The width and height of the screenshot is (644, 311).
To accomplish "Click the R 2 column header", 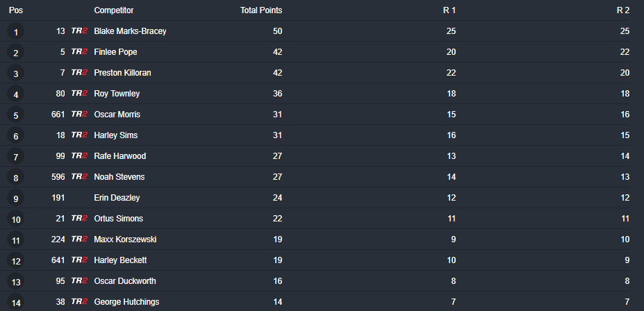I will coord(623,10).
